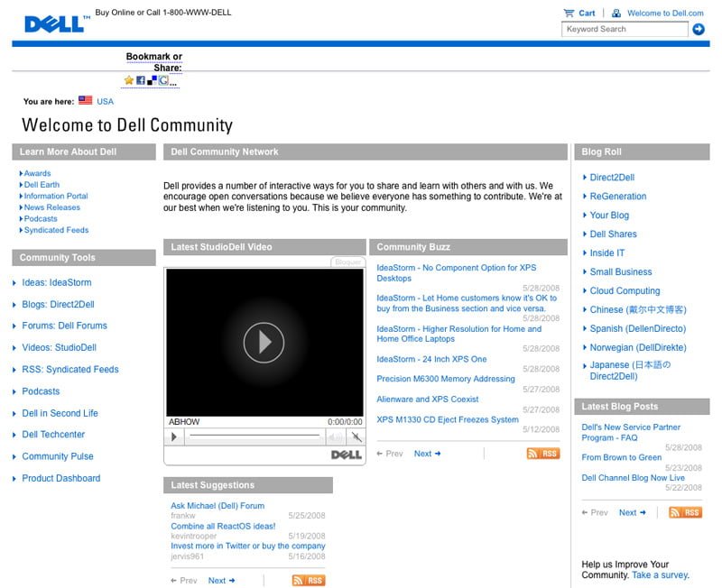Open Norwegian (DellDirekte) blog link

click(x=638, y=347)
